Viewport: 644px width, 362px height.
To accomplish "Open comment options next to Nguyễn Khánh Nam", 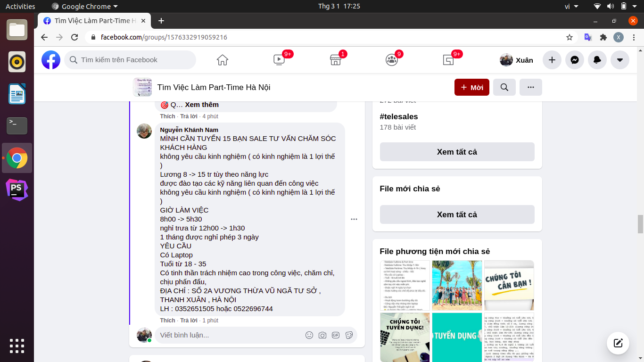I will point(354,219).
